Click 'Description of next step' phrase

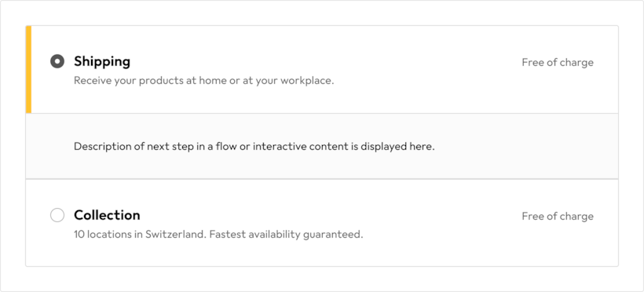[125, 147]
